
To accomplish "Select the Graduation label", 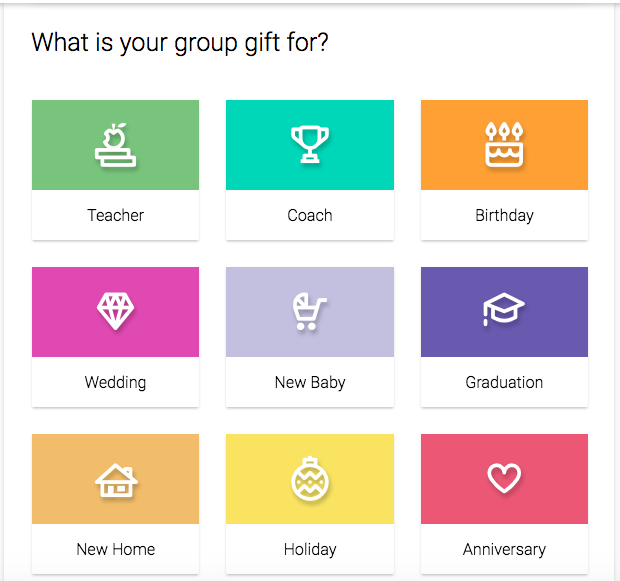I will (x=504, y=382).
